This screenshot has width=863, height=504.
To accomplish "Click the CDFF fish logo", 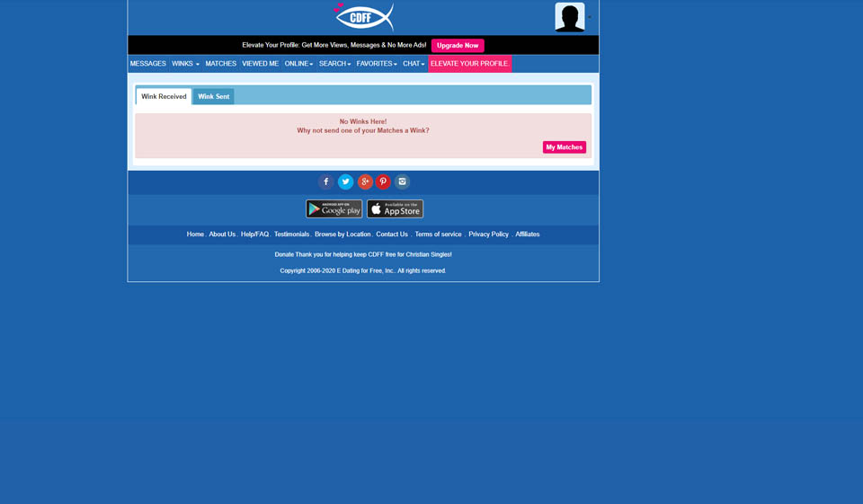I will click(364, 17).
